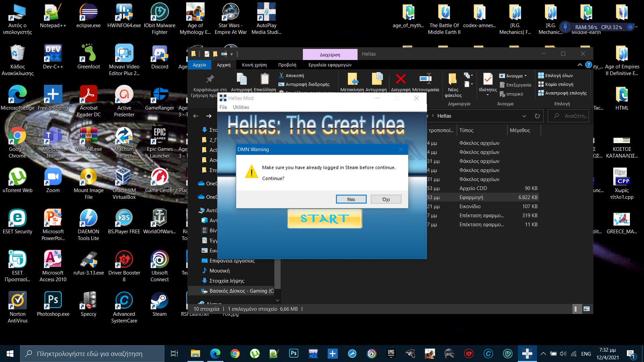Click the Αντιγραφή copy icon in ribbon
Viewport: 644px width, 362px height.
tap(241, 79)
